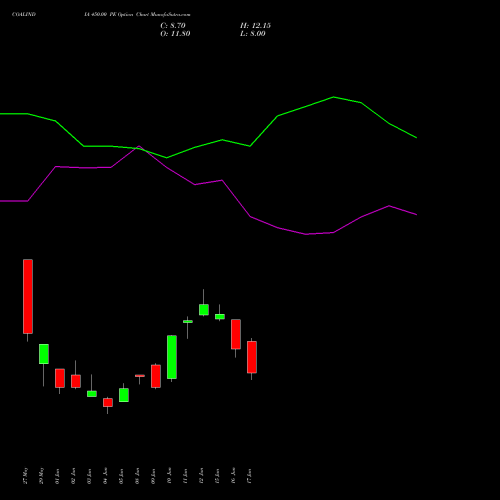Image resolution: width=500 pixels, height=500 pixels.
Task: Click the low value L: 8.00
Action: 253,34
